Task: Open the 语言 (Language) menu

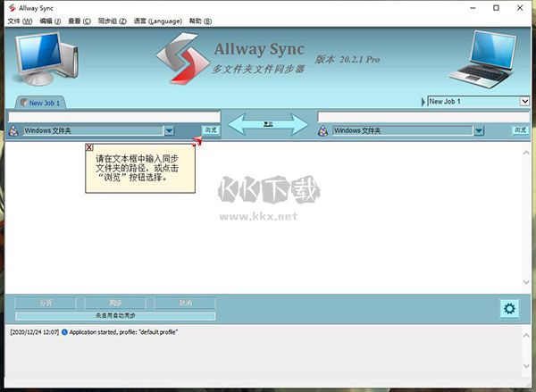Action: (157, 21)
